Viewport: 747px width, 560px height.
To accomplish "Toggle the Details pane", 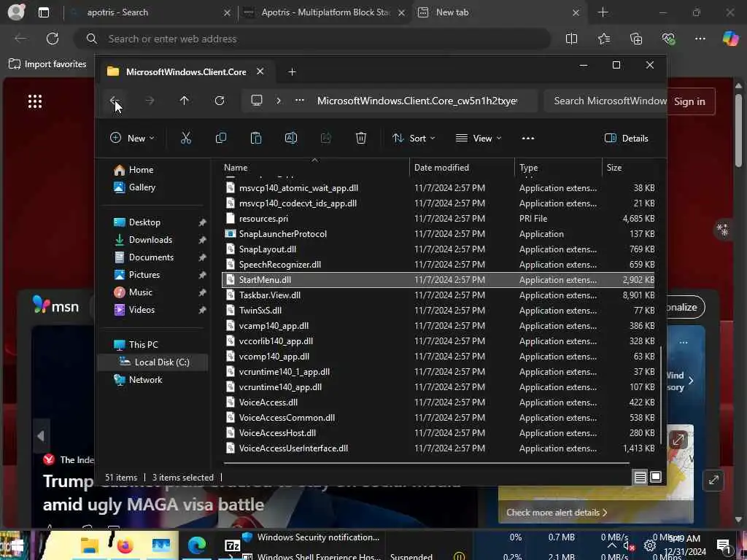I will 626,138.
